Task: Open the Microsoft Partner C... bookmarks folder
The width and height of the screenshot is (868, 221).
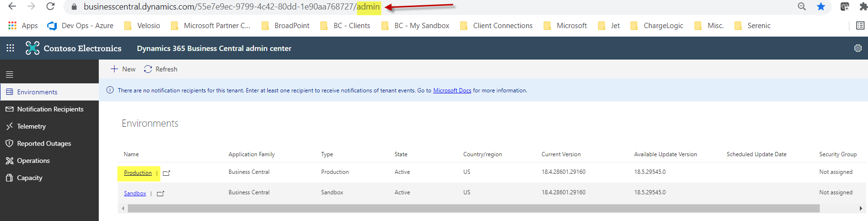Action: [x=210, y=26]
